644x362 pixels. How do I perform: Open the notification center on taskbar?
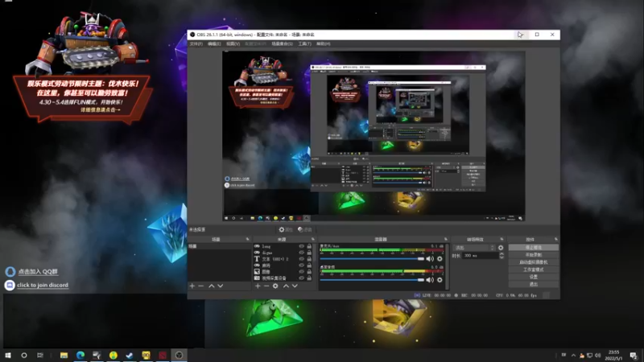[x=634, y=356]
